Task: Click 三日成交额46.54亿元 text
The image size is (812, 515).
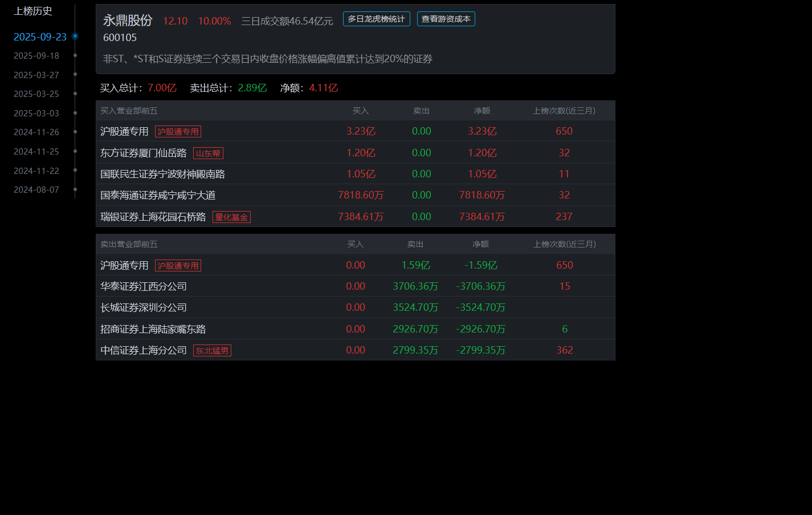Action: 287,21
